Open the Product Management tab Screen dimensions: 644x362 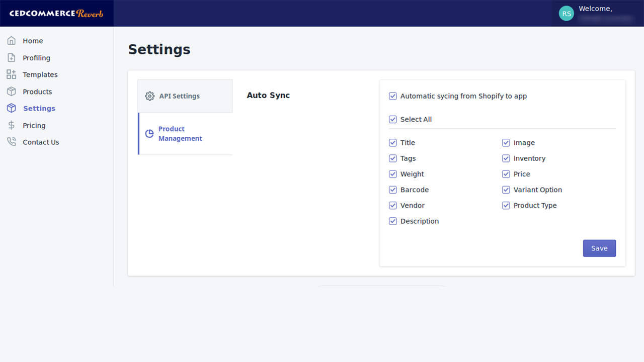[180, 133]
